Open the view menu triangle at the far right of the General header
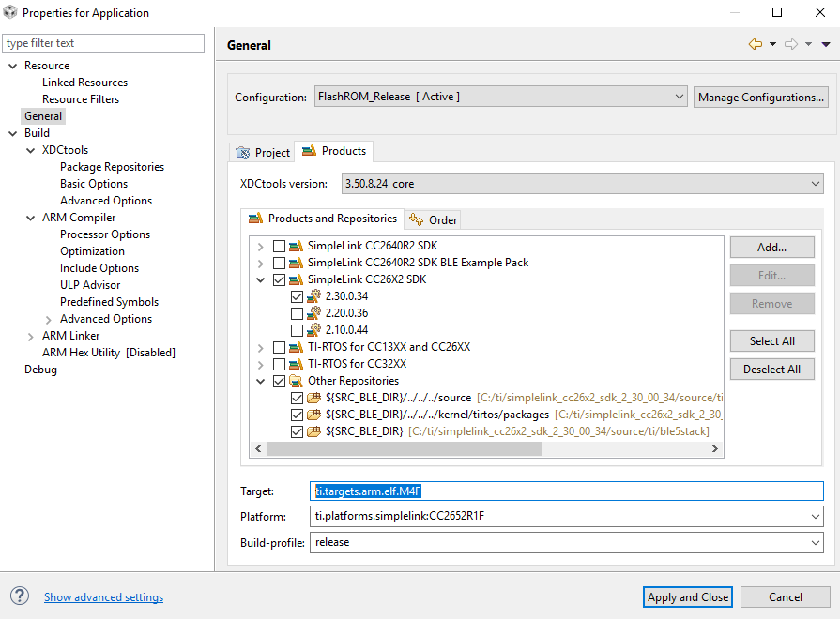Viewport: 840px width, 619px height. (826, 44)
